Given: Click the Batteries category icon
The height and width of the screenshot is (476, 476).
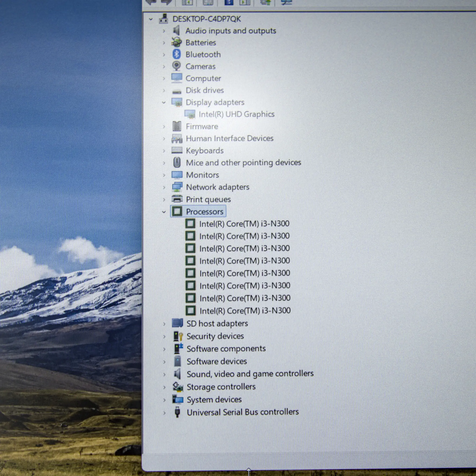Looking at the screenshot, I should 176,42.
